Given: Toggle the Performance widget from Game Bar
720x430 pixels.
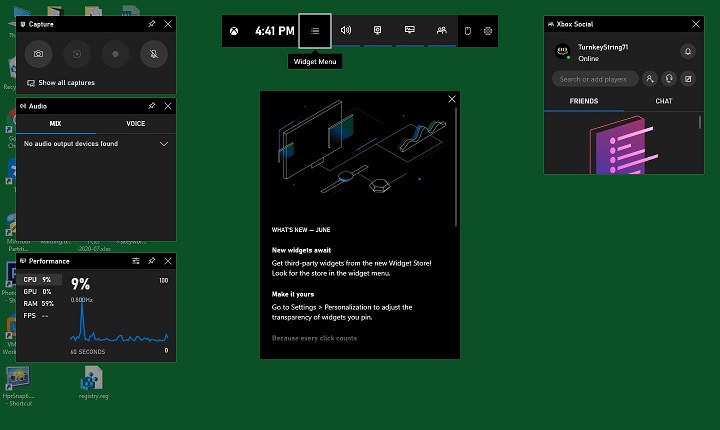Looking at the screenshot, I should pos(410,30).
